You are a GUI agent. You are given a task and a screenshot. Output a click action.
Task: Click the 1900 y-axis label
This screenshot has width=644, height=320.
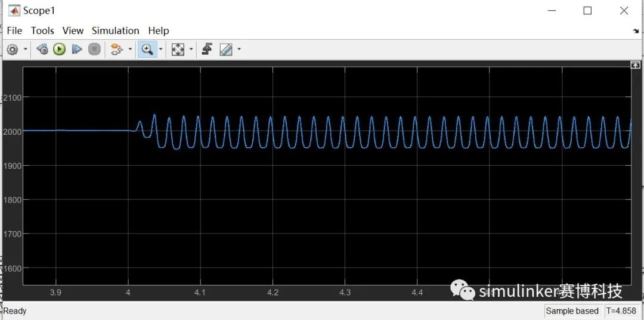[x=12, y=166]
